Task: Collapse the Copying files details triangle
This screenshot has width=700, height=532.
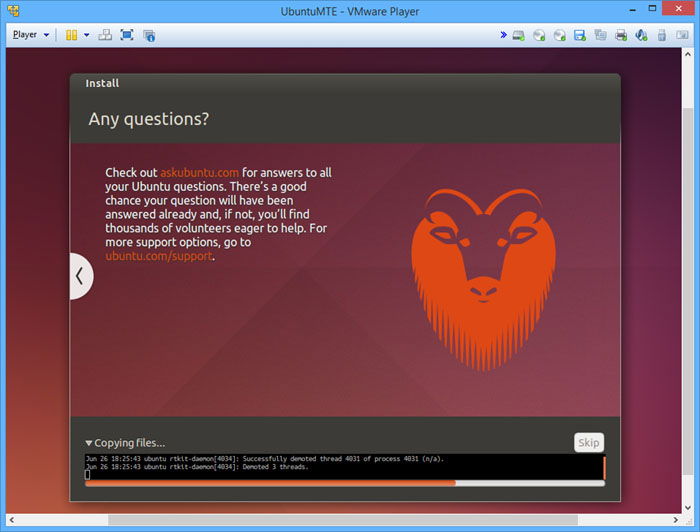Action: (x=89, y=443)
